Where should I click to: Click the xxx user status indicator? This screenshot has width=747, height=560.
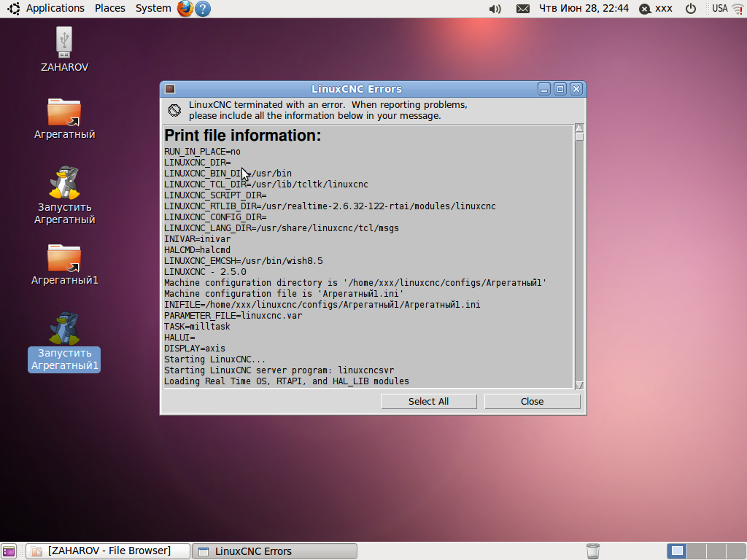[656, 9]
